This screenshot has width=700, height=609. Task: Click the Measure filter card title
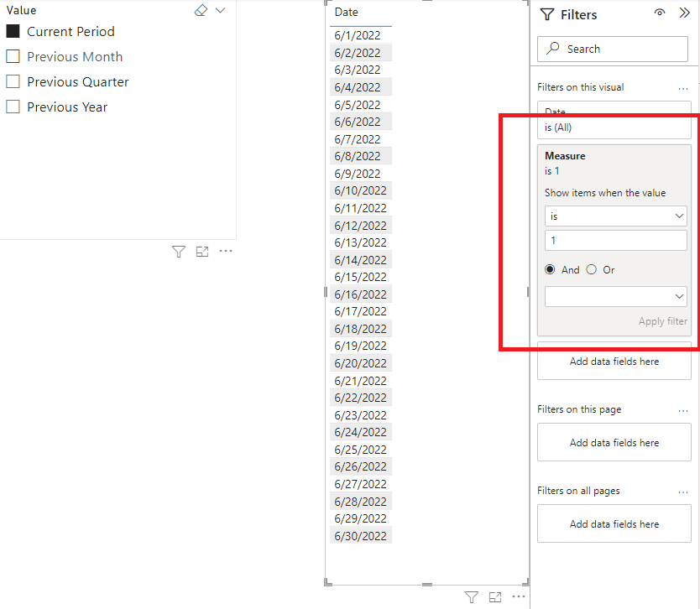tap(565, 156)
